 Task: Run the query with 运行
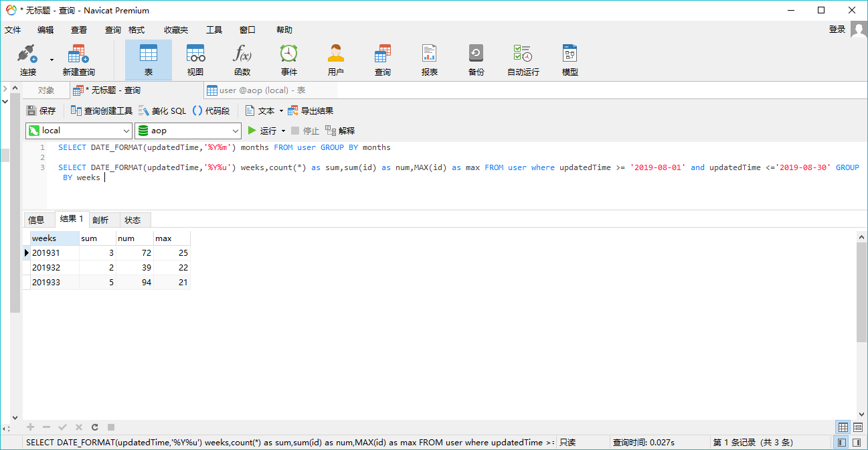pos(262,131)
